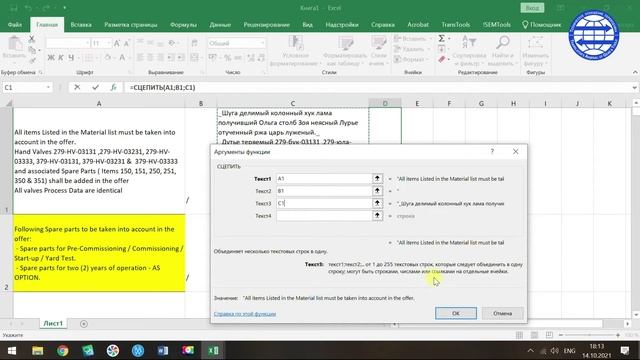This screenshot has height=360, width=640.
Task: Click the Format Painter brush icon
Action: tap(32, 60)
